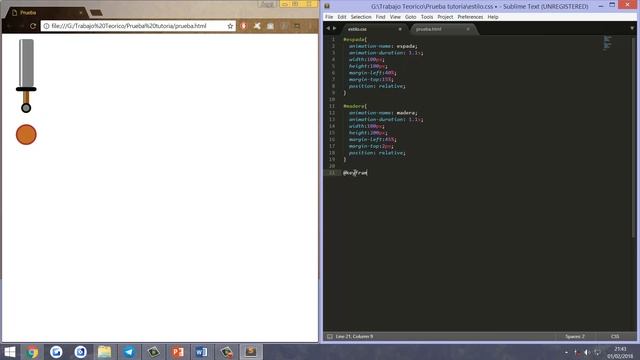Screen dimensions: 640x360
Task: Open the Goto menu
Action: click(x=411, y=17)
